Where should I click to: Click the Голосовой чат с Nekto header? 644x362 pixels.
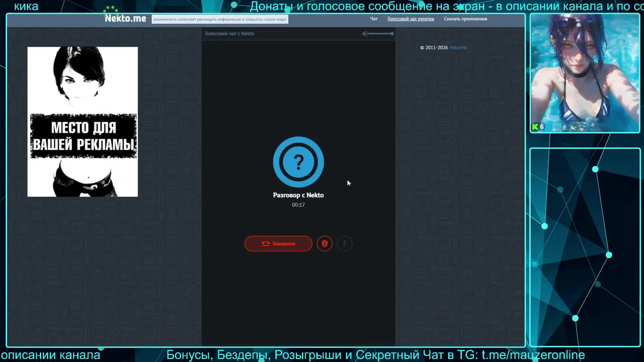click(229, 34)
